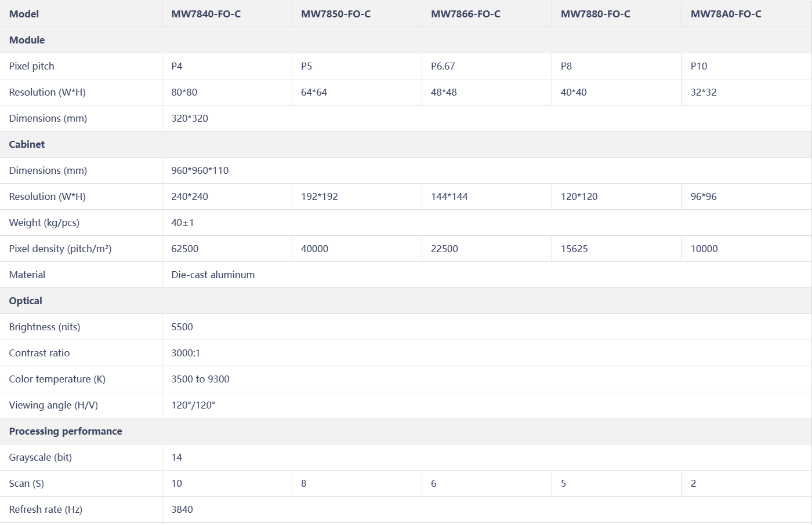Click the 3840 refresh rate value
The height and width of the screenshot is (525, 812).
(x=182, y=509)
